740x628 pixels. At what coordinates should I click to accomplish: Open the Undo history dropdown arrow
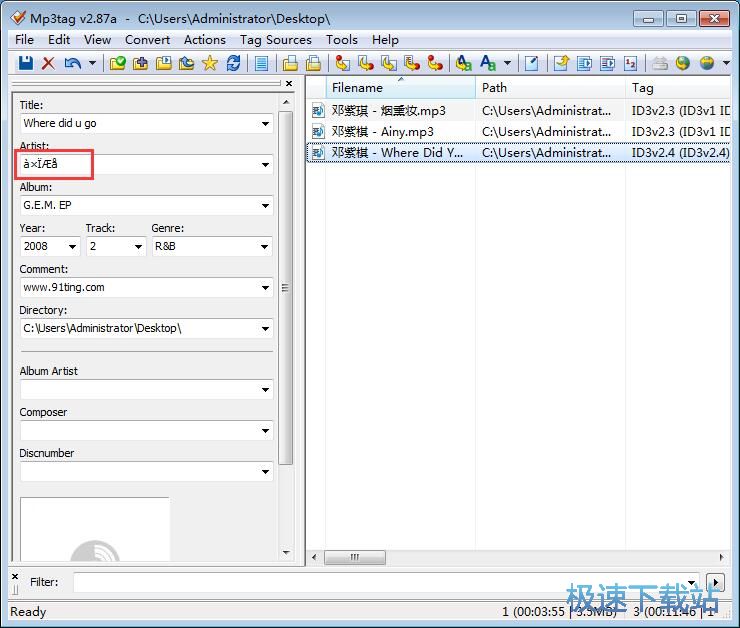click(92, 63)
